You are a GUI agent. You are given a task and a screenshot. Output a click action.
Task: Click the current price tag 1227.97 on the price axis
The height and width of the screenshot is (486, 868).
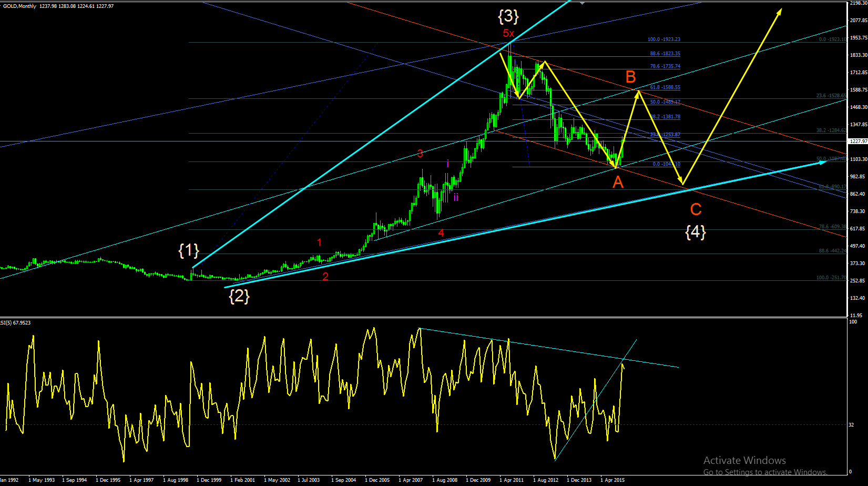click(x=858, y=141)
